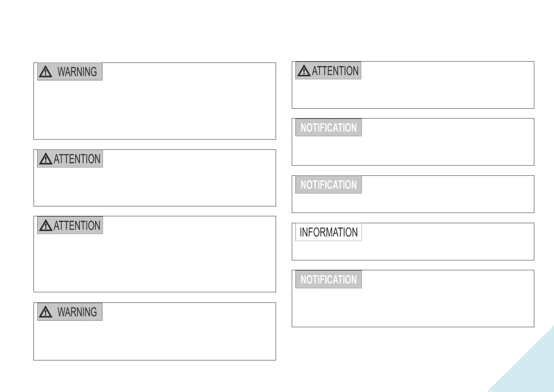Select the bottommost NOTIFICATION label
Screen dimensions: 554x392
[329, 279]
